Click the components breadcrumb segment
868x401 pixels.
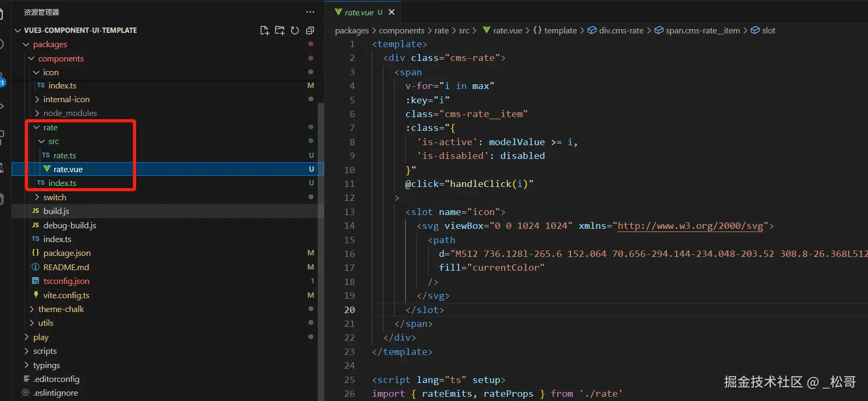pos(401,31)
